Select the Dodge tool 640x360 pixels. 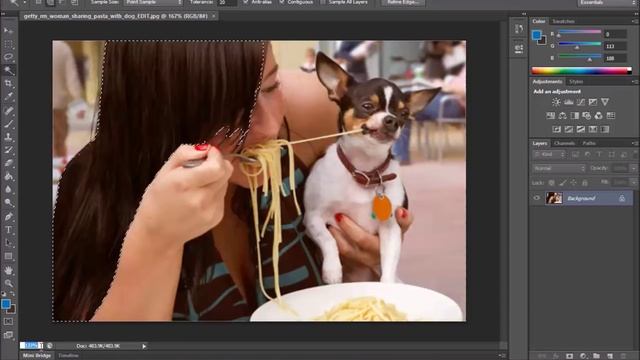pos(9,202)
